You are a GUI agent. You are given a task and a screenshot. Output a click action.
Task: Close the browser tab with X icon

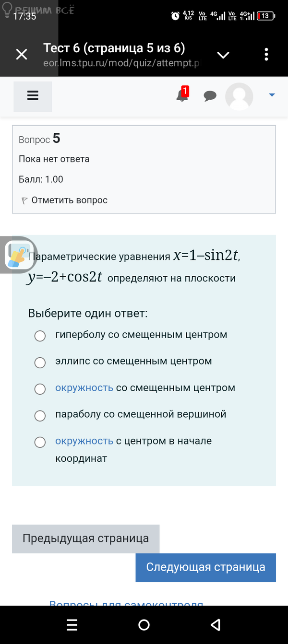(22, 55)
